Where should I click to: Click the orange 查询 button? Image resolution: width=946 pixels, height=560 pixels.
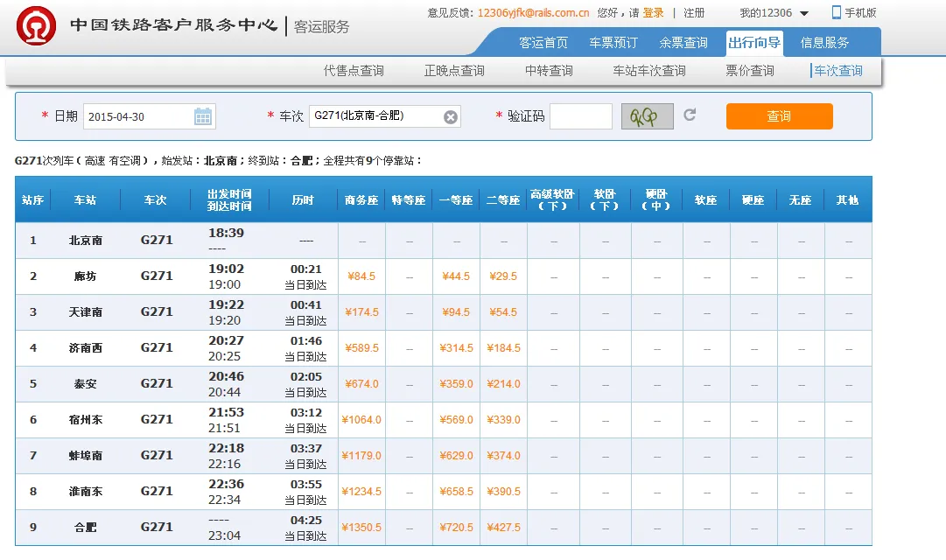[x=780, y=115]
